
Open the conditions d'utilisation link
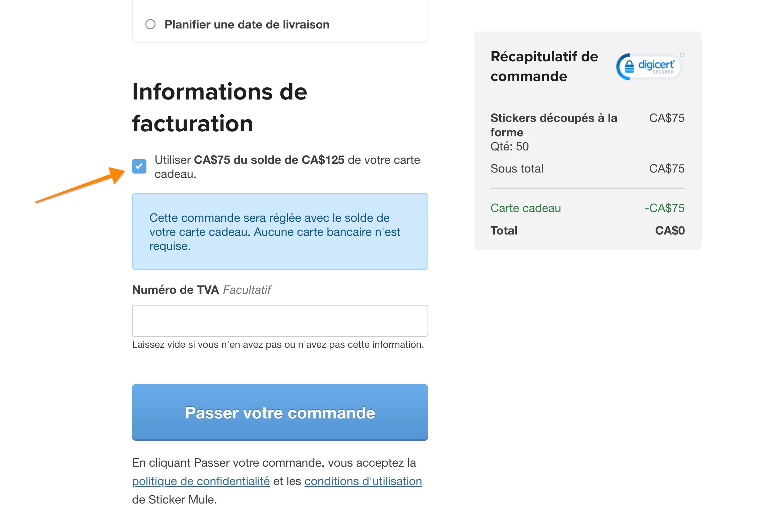tap(363, 481)
